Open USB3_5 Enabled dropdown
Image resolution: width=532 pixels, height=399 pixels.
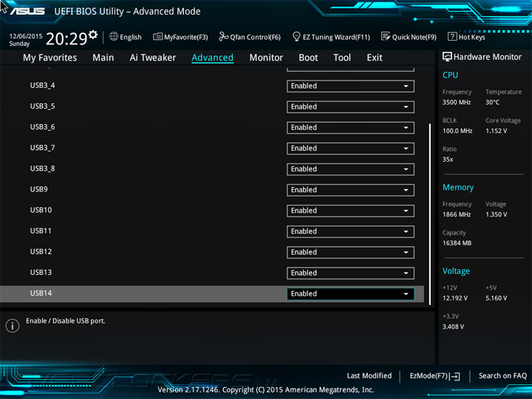(350, 107)
